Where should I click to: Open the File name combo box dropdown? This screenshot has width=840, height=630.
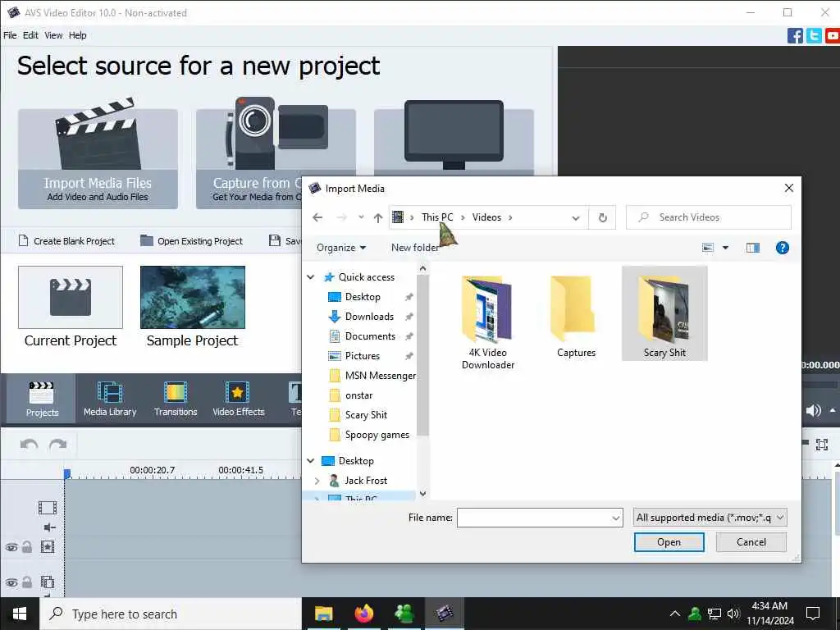point(616,518)
